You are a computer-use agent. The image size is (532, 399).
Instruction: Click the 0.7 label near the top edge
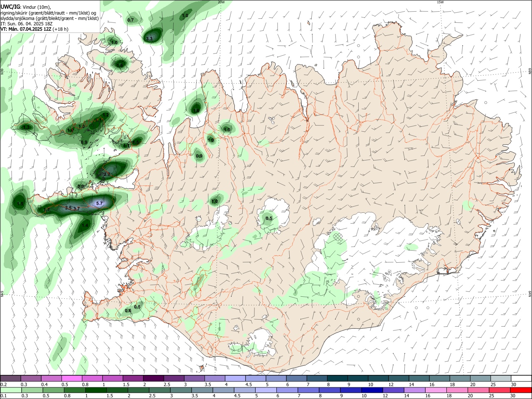131,20
